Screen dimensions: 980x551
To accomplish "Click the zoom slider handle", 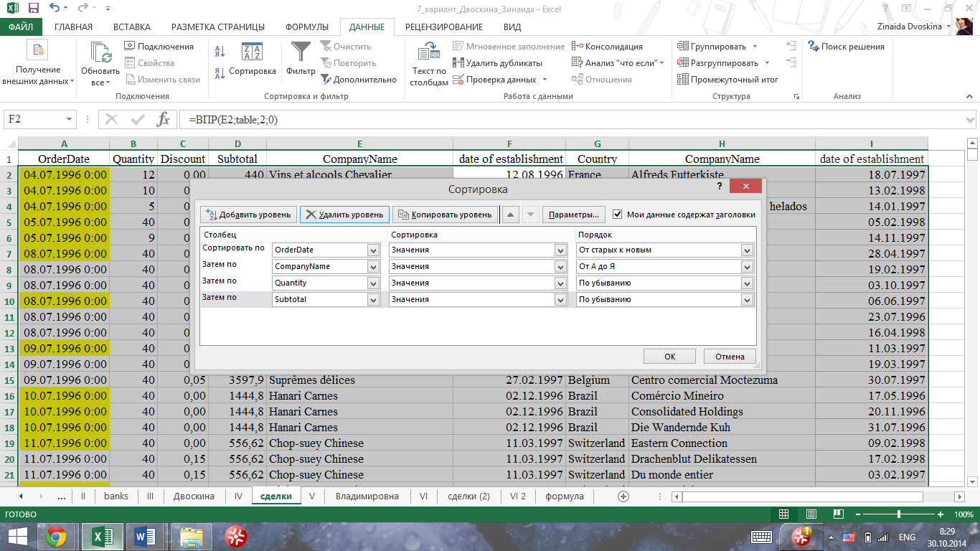I will (899, 515).
